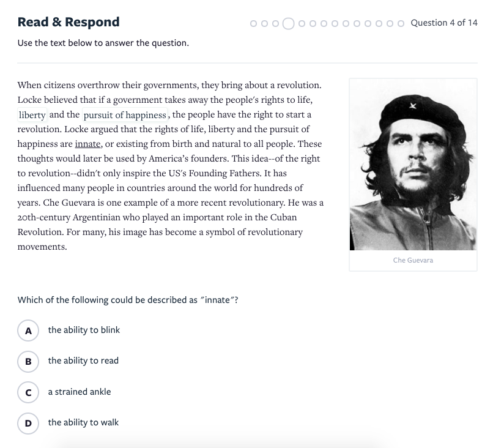Choose answer B, the ability to read
Viewport: 493px width, 448px height.
pos(28,361)
